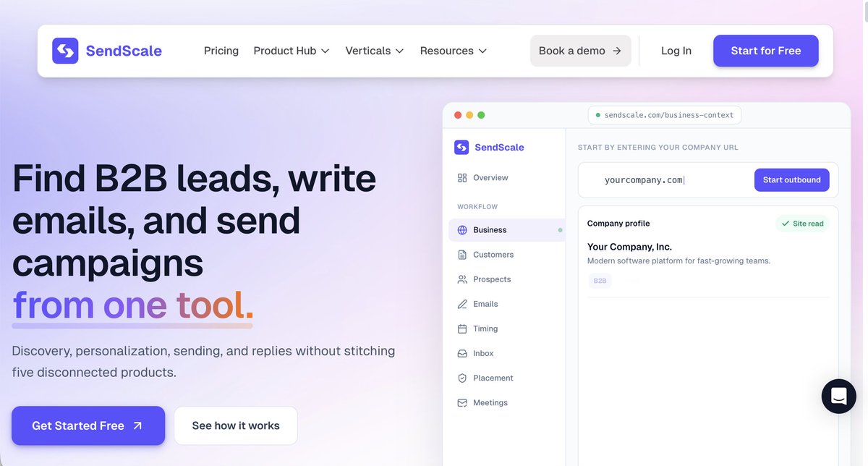The width and height of the screenshot is (868, 466).
Task: Click the SendScale logo icon in navbar
Action: (65, 51)
